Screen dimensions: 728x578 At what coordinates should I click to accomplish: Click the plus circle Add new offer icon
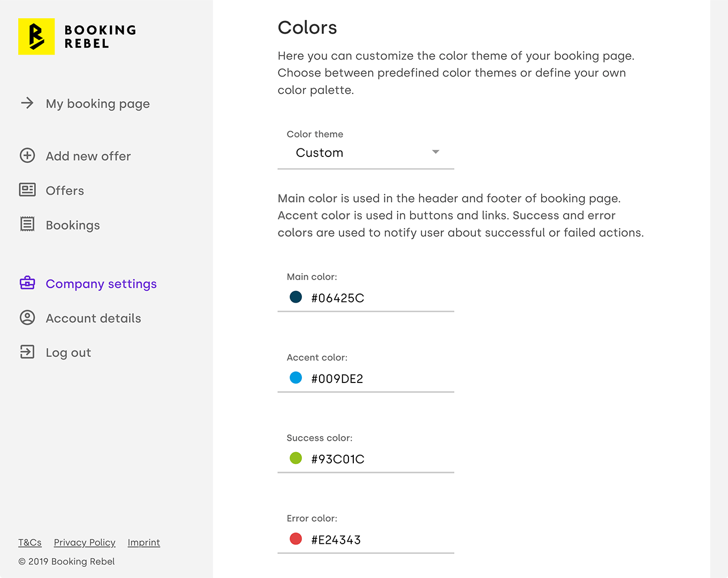[x=27, y=155]
